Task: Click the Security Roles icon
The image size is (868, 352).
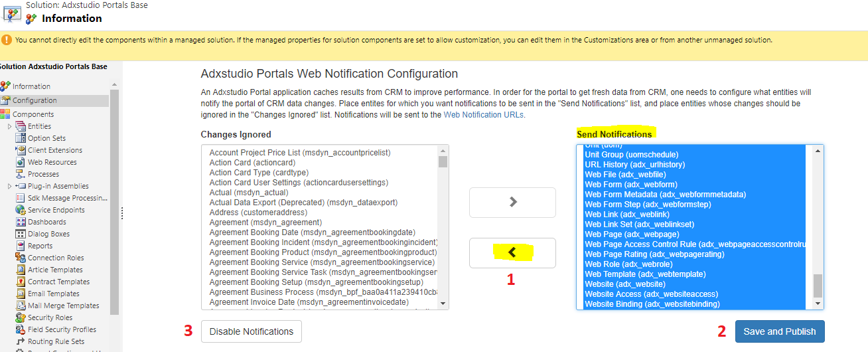Action: click(21, 317)
